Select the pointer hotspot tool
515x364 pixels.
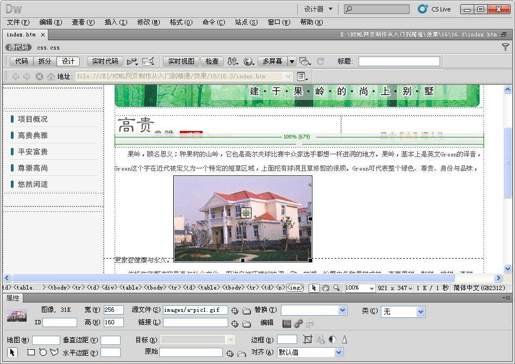[x=12, y=352]
